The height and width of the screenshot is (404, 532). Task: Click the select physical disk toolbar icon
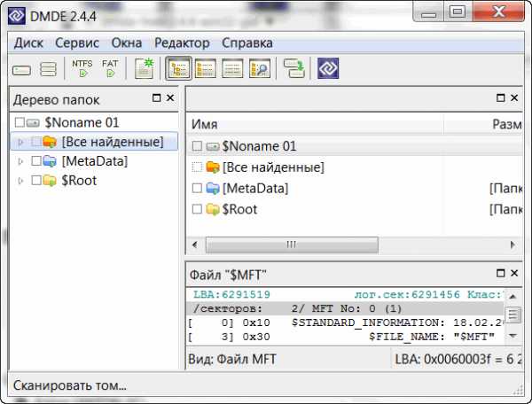pyautogui.click(x=21, y=70)
